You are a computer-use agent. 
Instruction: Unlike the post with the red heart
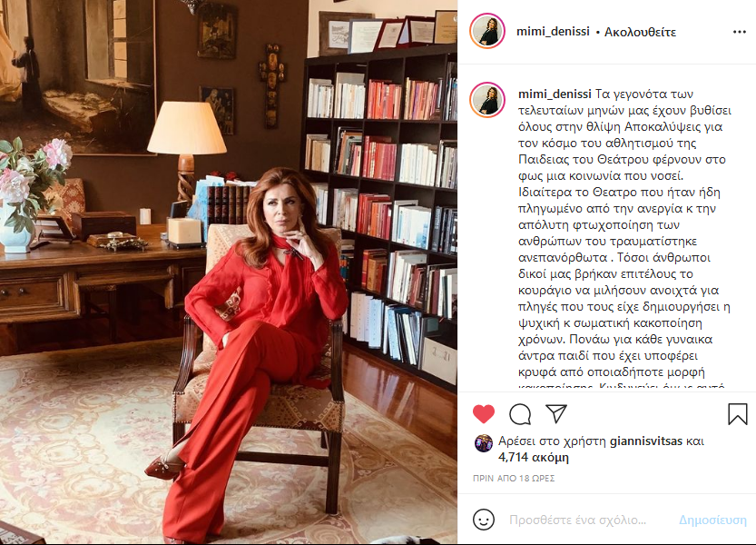(x=484, y=413)
